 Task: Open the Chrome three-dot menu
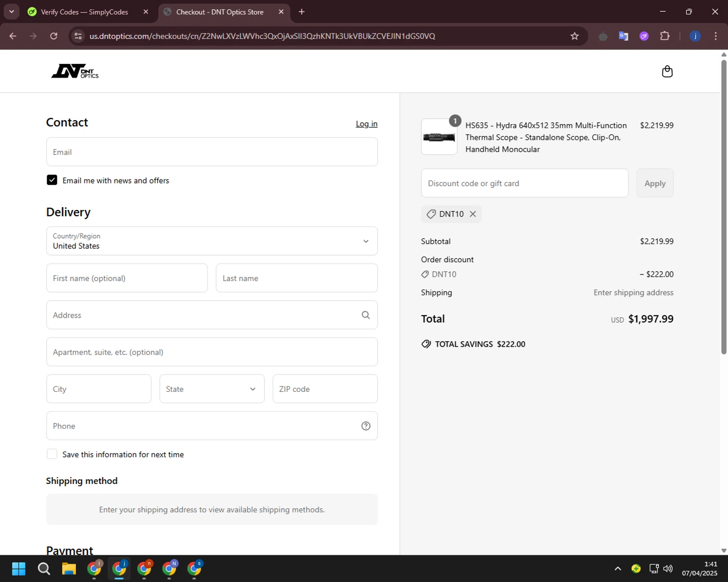pos(715,36)
